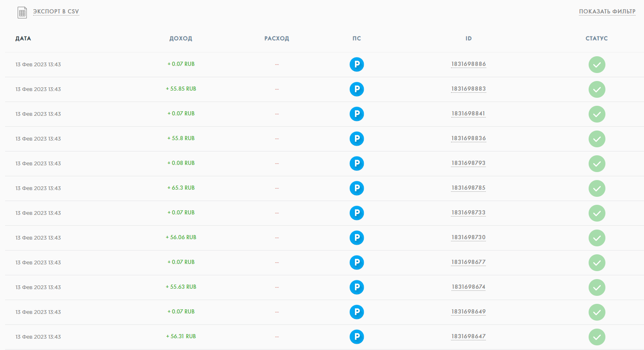Open transaction ID 1831698841
Viewport: 644px width, 350px height.
(469, 114)
